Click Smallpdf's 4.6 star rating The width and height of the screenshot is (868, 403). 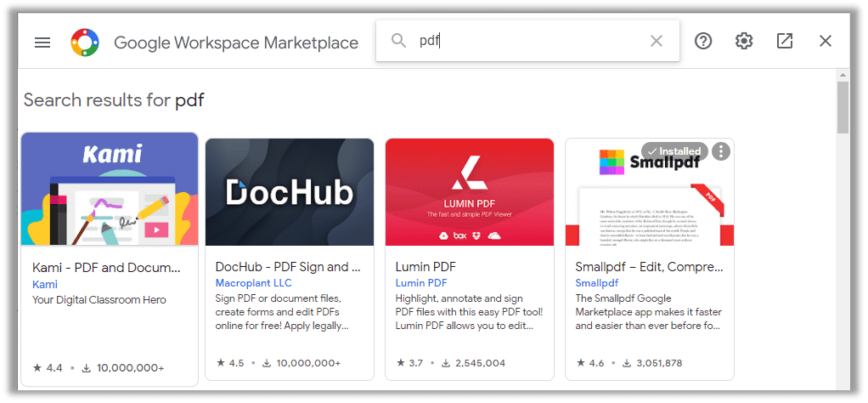589,363
